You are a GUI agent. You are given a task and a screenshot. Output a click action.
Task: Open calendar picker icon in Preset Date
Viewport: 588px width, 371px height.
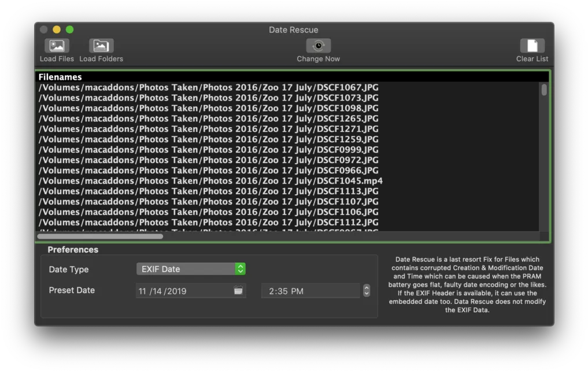coord(238,291)
